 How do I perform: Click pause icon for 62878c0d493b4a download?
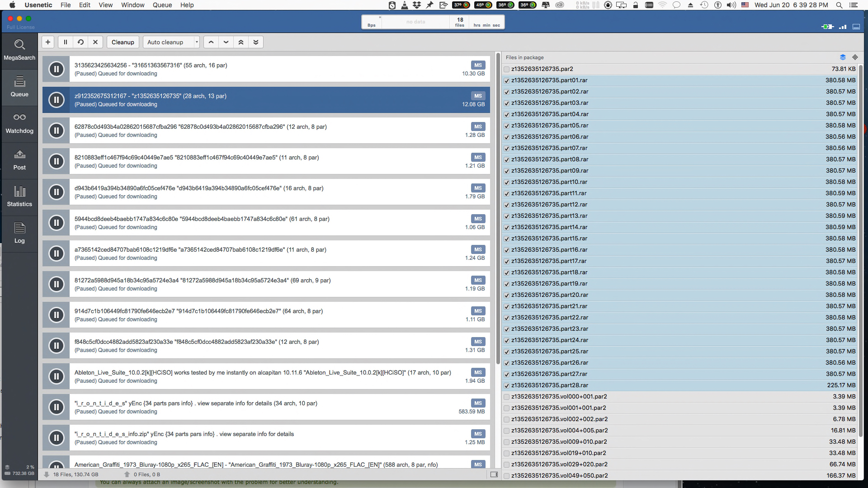pos(57,131)
